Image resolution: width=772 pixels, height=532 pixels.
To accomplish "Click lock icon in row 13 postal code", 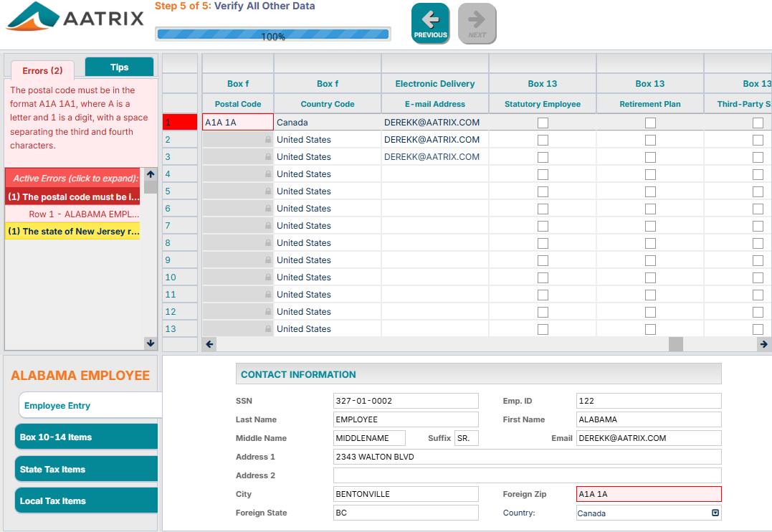I will click(268, 328).
